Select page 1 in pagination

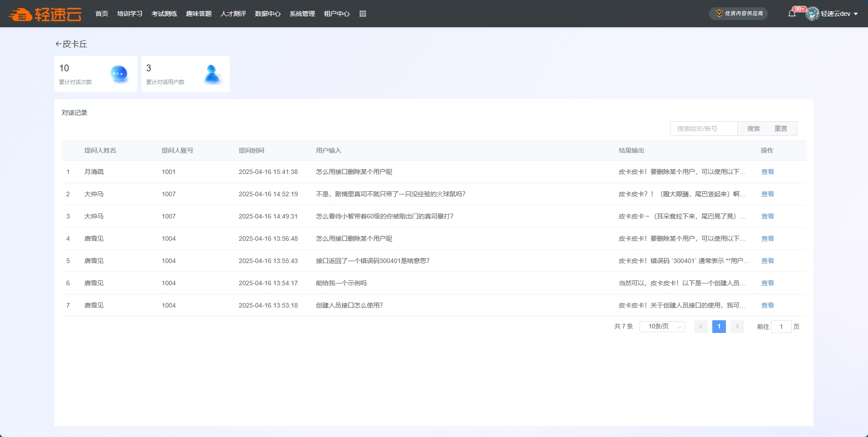tap(719, 327)
